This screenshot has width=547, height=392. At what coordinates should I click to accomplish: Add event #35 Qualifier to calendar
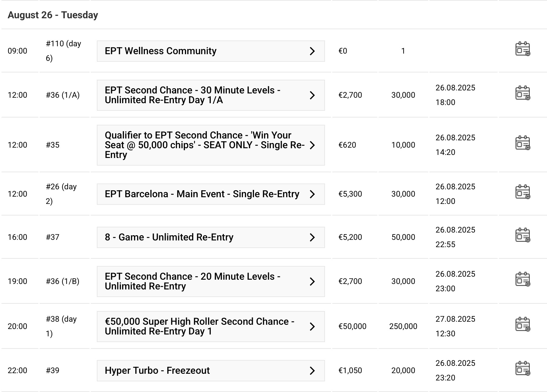point(523,143)
